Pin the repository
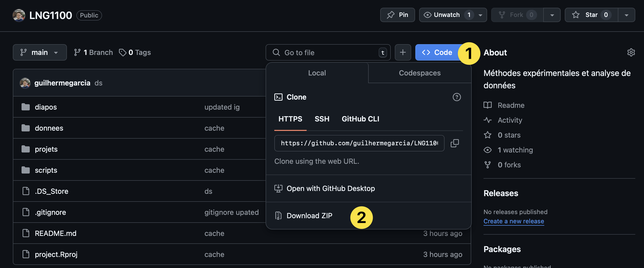The image size is (644, 268). (x=397, y=15)
